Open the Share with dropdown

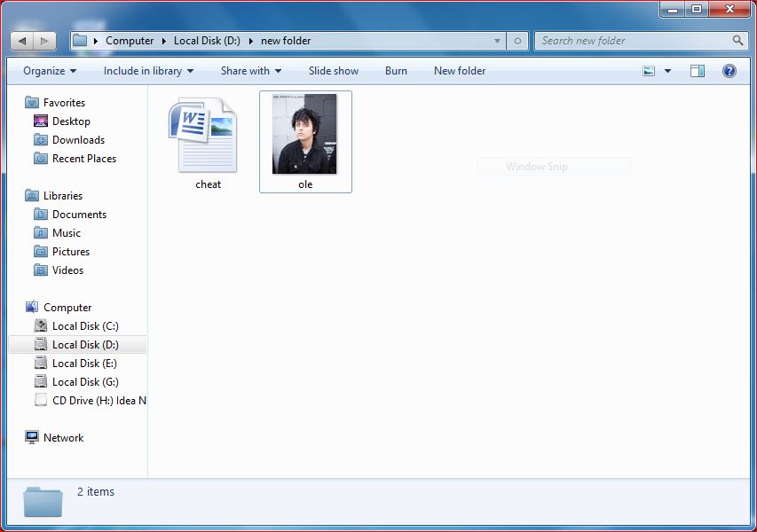(251, 72)
